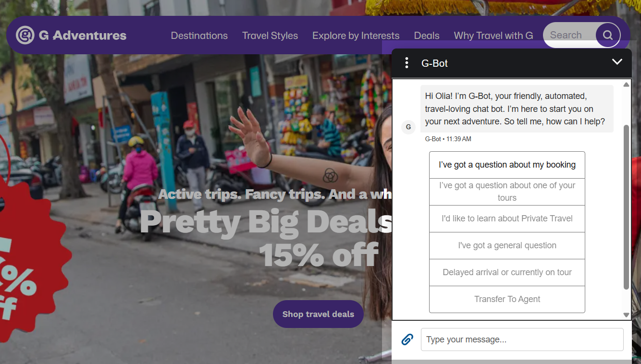Screen dimensions: 641x364
Task: Click the chat message scrollbar
Action: click(626, 202)
